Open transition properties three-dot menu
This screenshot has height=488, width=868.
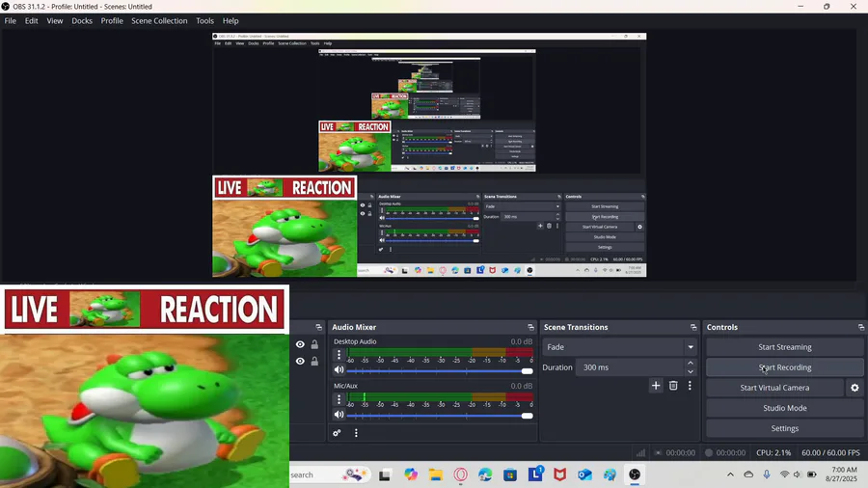click(x=690, y=386)
